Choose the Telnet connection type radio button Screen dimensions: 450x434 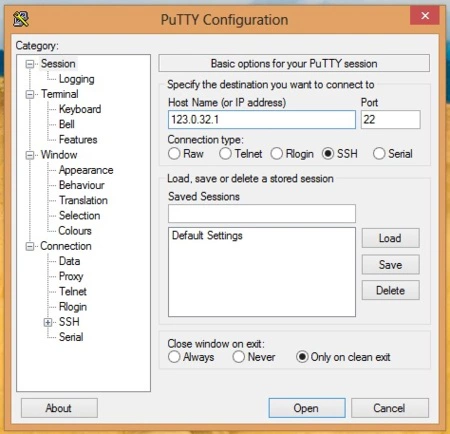pos(225,154)
